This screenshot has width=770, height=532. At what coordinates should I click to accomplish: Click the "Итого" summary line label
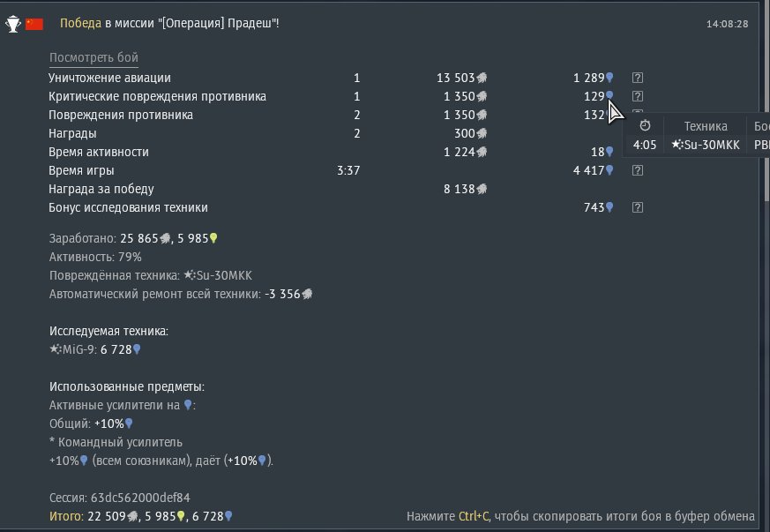tap(64, 516)
